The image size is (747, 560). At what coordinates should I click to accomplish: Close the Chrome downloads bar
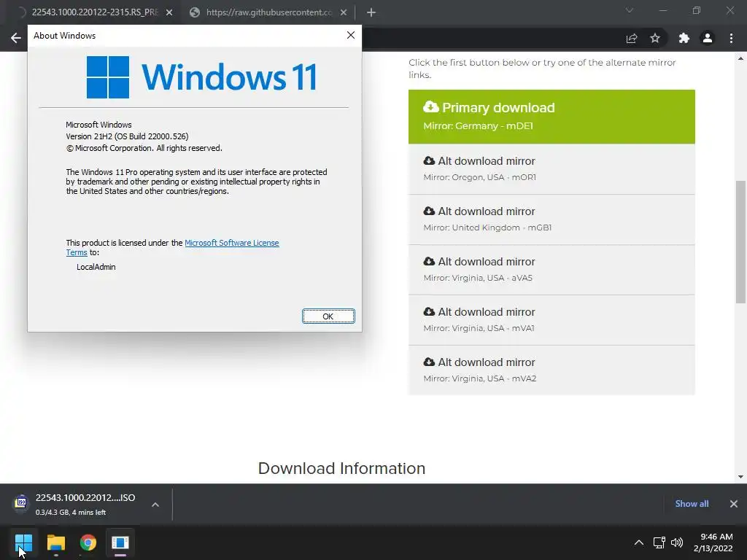click(734, 504)
